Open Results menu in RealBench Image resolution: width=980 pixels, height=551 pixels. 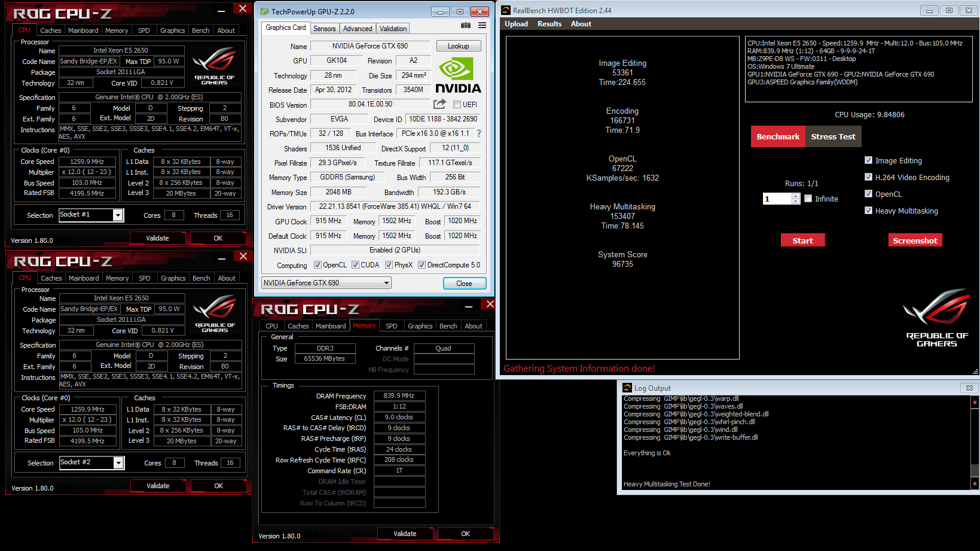point(549,24)
